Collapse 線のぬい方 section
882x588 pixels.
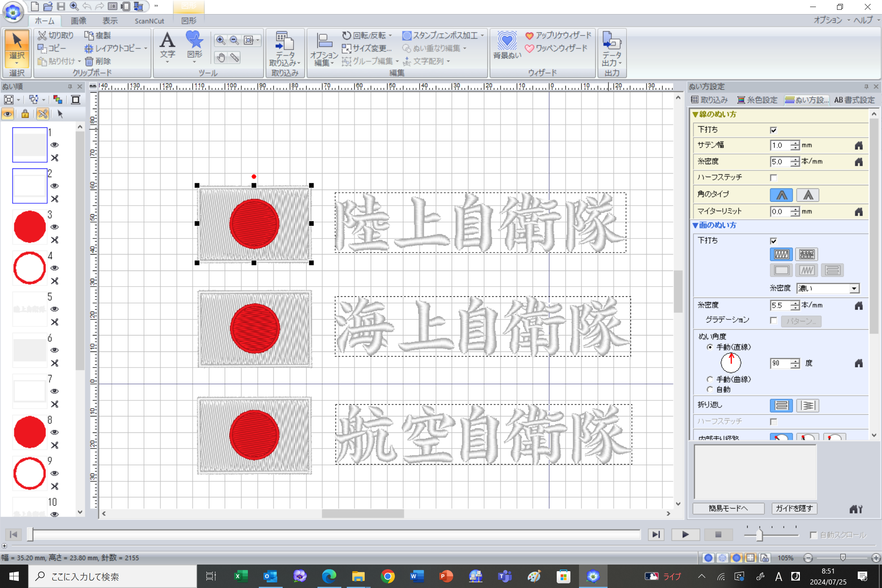point(695,115)
